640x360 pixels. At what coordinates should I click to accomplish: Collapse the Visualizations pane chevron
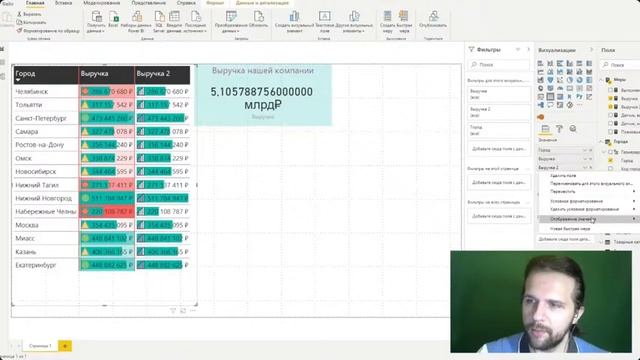point(591,50)
